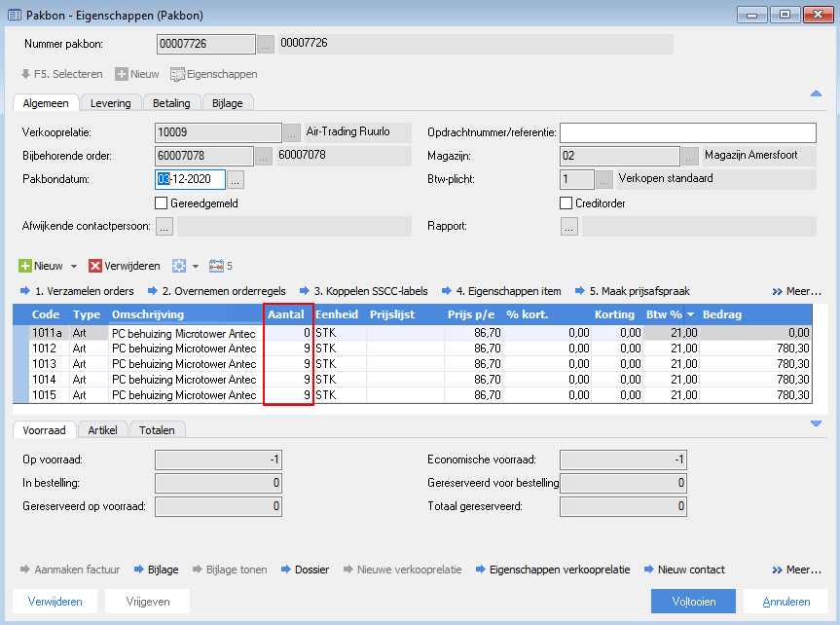The height and width of the screenshot is (625, 840).
Task: Expand the bottom Meer... actions menu
Action: click(x=796, y=570)
